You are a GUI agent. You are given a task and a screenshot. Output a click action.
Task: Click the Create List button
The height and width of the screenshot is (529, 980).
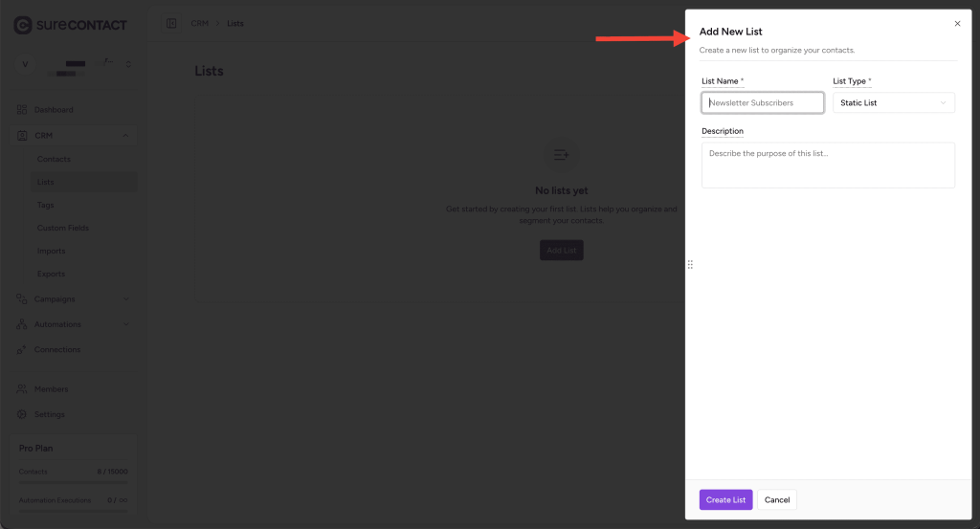click(725, 499)
